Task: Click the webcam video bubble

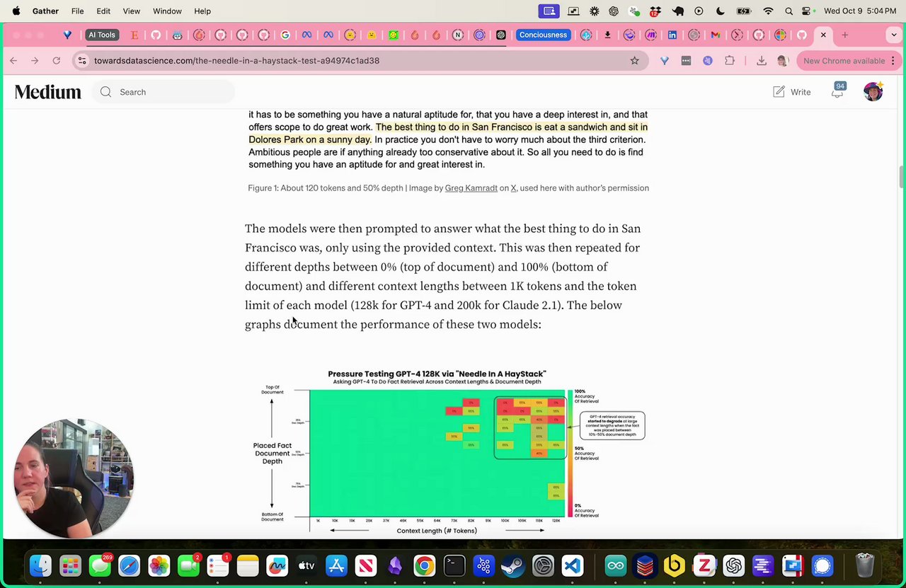Action: [74, 478]
